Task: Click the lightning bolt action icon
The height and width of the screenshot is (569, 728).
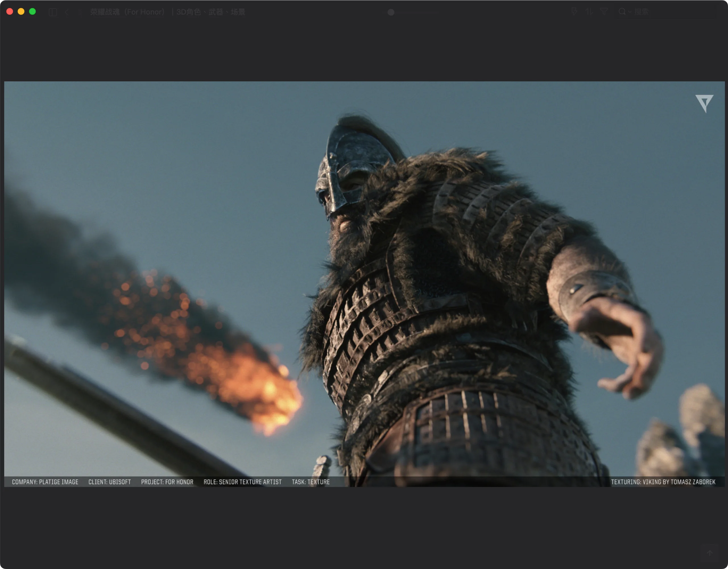Action: (574, 12)
